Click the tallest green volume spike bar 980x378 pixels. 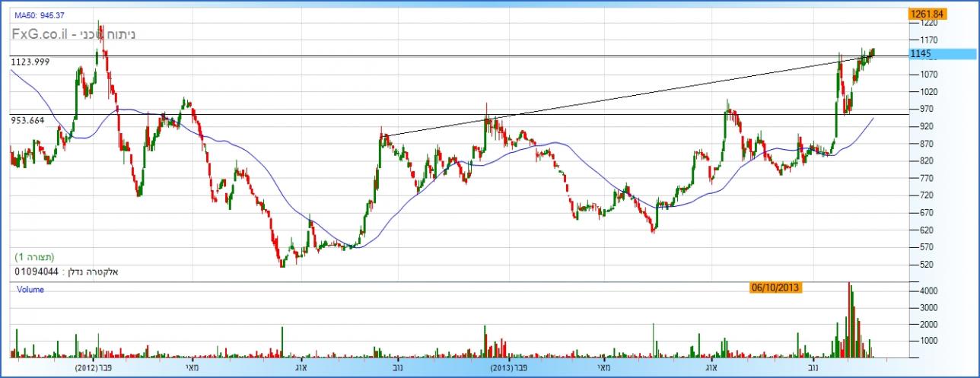850,319
